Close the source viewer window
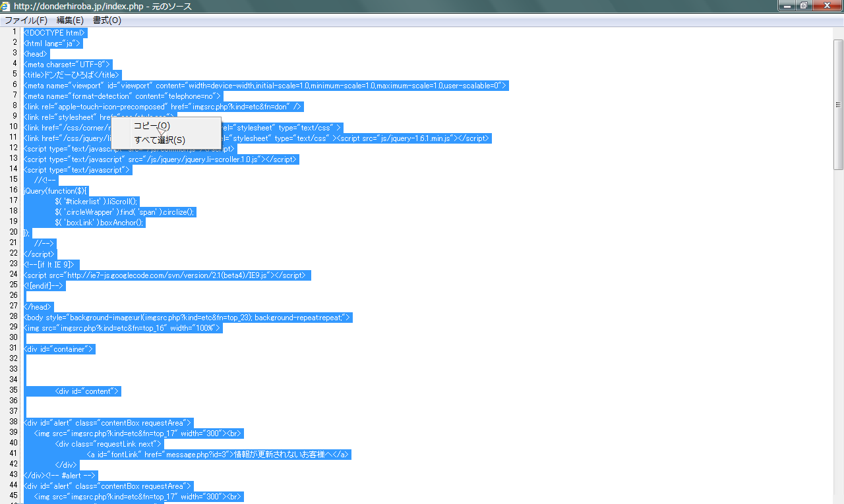 (826, 6)
